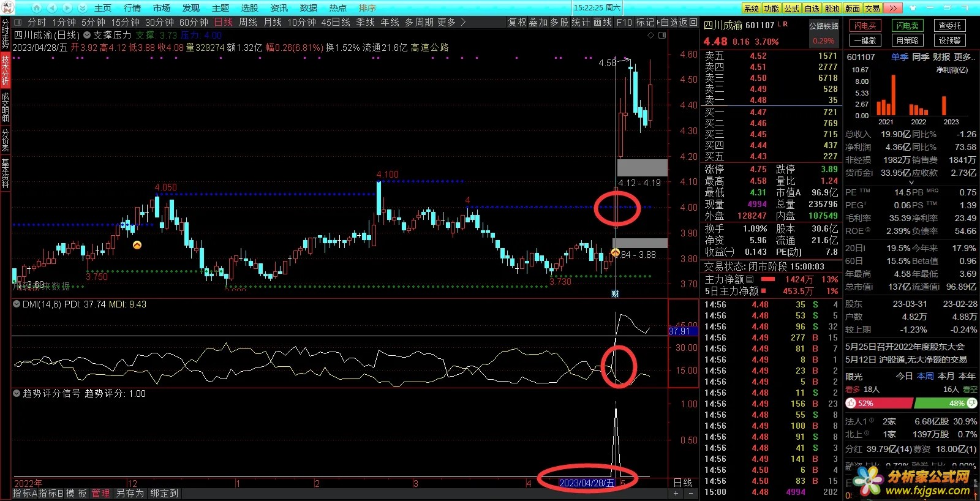Select the 周线 weekly period

coord(248,22)
